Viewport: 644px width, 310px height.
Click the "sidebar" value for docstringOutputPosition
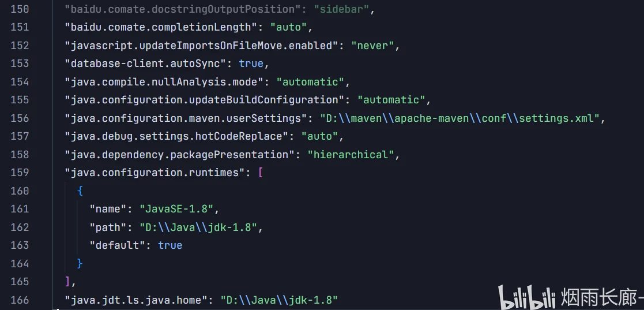[x=341, y=9]
